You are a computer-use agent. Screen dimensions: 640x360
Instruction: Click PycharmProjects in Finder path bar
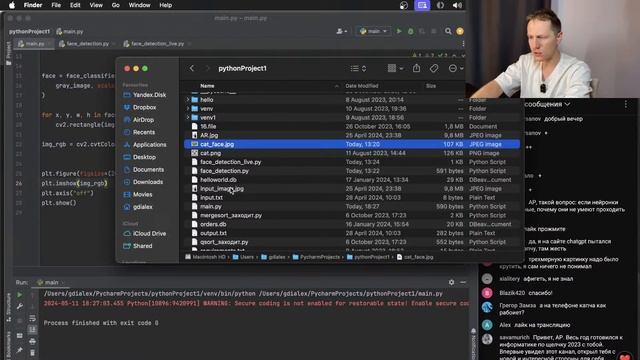(316, 257)
